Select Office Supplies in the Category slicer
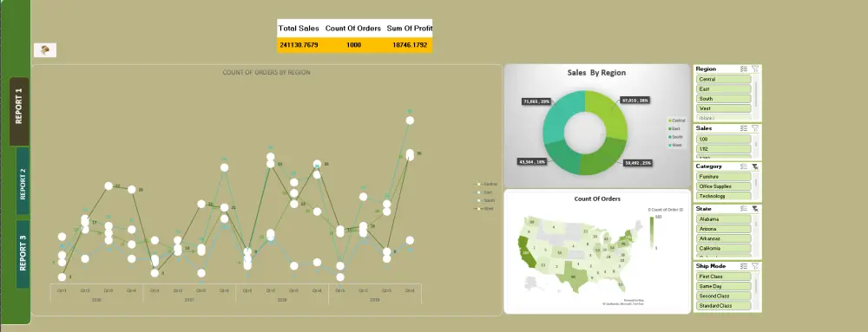 click(723, 186)
